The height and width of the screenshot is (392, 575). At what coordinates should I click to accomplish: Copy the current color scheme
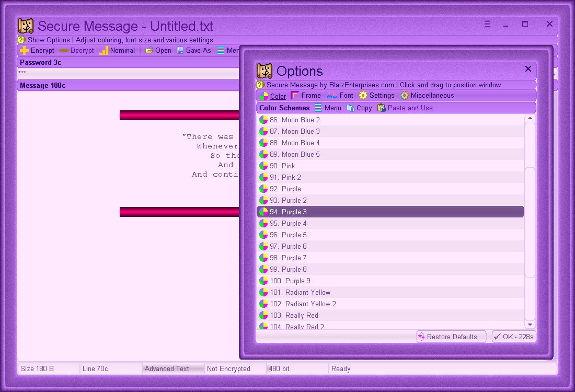tap(360, 108)
